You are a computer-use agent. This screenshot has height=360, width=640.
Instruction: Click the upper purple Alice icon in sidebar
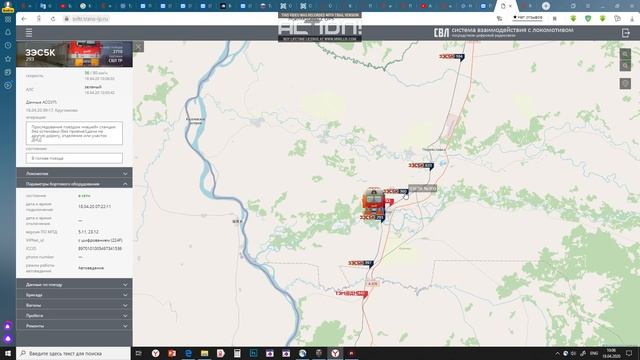coord(8,326)
